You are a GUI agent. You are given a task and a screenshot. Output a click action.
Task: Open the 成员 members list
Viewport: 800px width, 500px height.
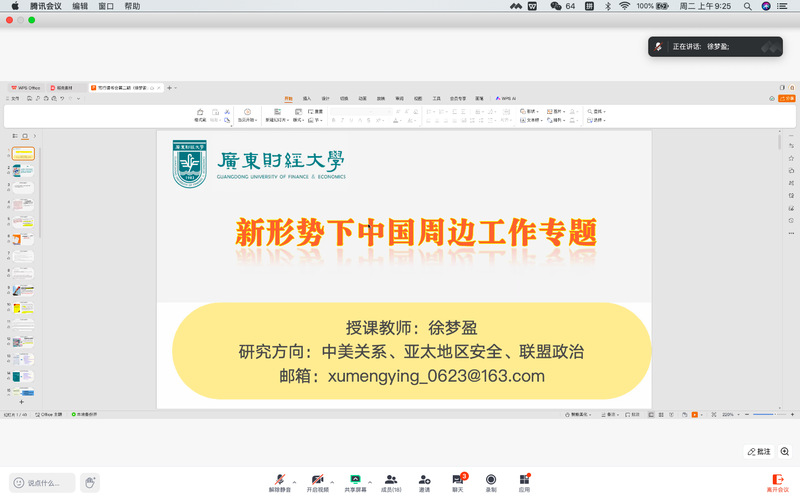coord(391,480)
